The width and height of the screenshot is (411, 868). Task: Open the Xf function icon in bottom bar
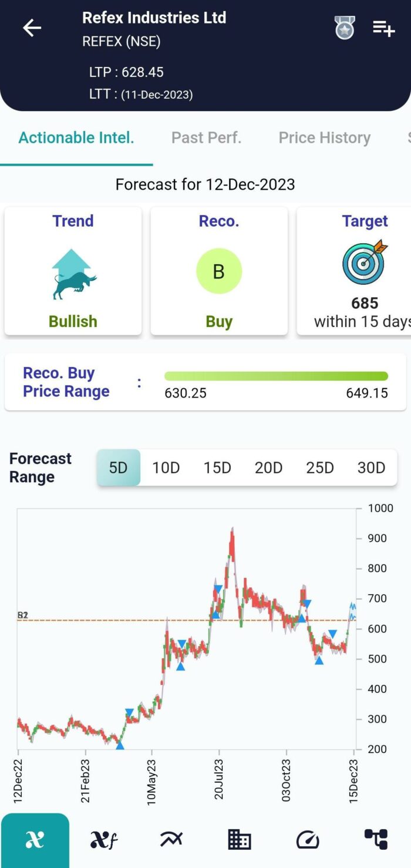103,840
